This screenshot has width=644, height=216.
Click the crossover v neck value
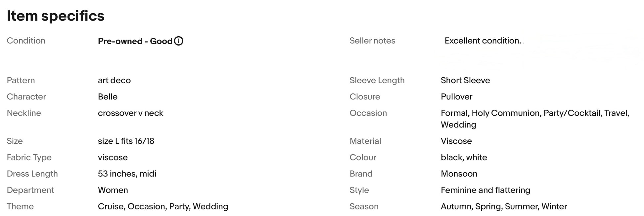130,113
